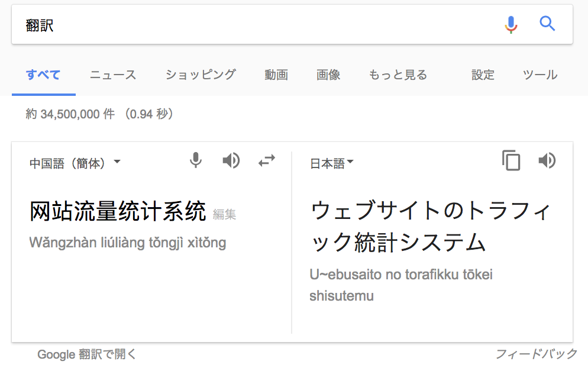Image resolution: width=588 pixels, height=374 pixels.
Task: Swap the source and target languages
Action: tap(267, 160)
